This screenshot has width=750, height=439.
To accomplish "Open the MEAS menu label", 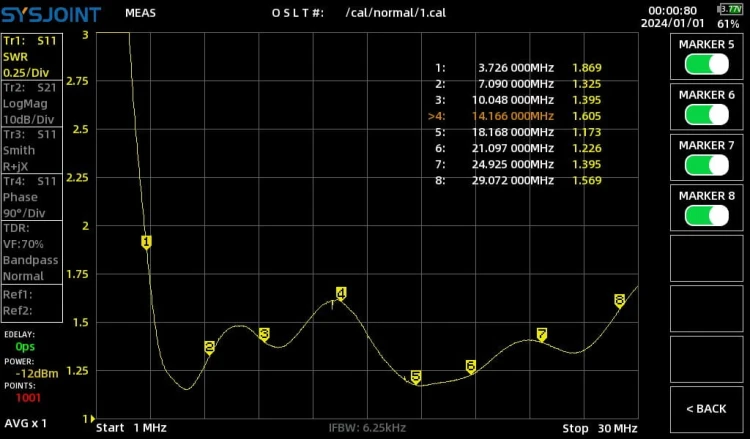I will (140, 13).
